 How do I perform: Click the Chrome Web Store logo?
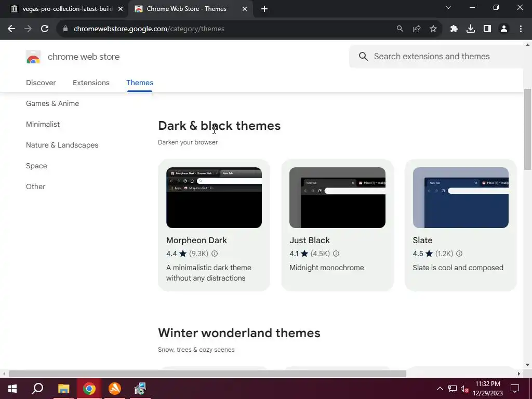tap(33, 57)
